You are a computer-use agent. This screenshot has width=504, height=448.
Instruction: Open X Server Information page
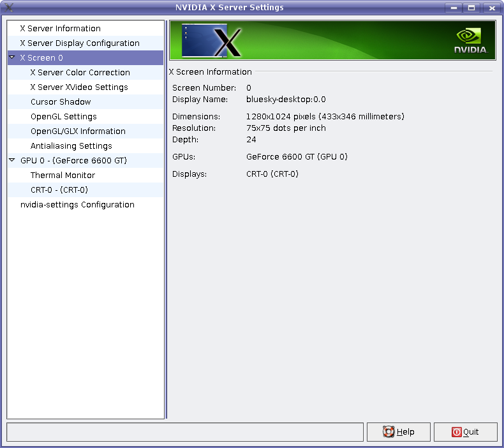pyautogui.click(x=85, y=28)
